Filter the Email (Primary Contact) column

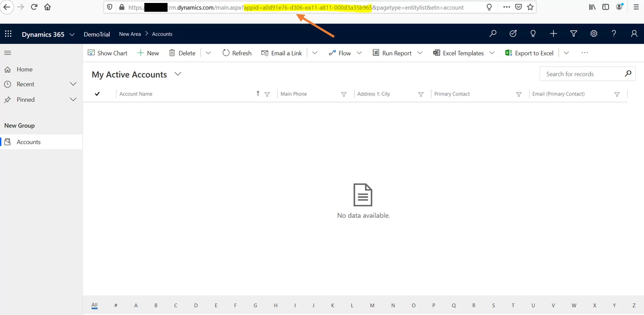click(x=617, y=94)
